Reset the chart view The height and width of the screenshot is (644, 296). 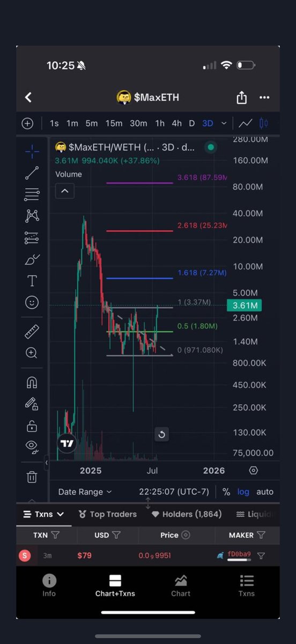click(x=161, y=435)
